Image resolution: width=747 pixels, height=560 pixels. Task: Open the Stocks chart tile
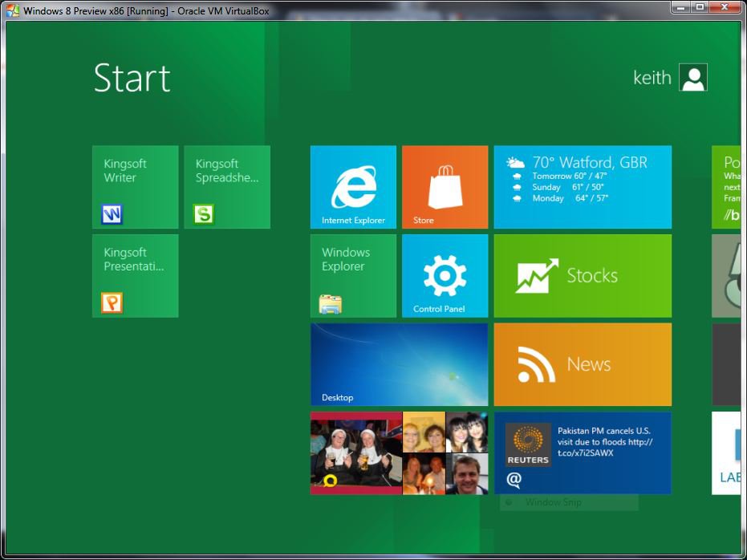[583, 276]
